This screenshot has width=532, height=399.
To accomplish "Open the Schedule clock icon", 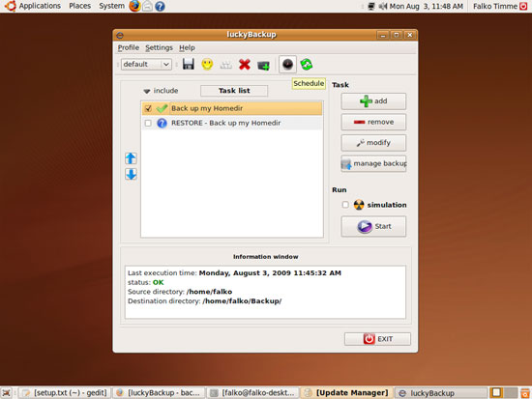I will [287, 64].
